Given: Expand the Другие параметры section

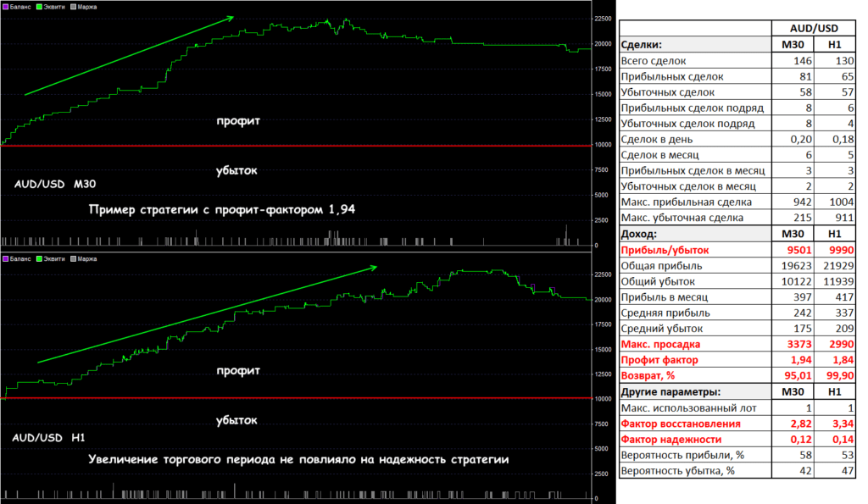Looking at the screenshot, I should click(x=670, y=391).
